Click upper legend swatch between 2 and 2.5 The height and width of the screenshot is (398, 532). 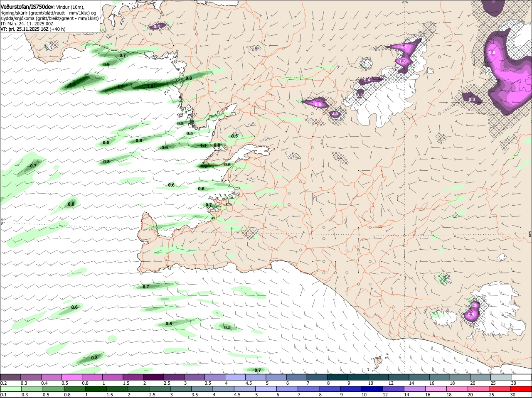[153, 377]
